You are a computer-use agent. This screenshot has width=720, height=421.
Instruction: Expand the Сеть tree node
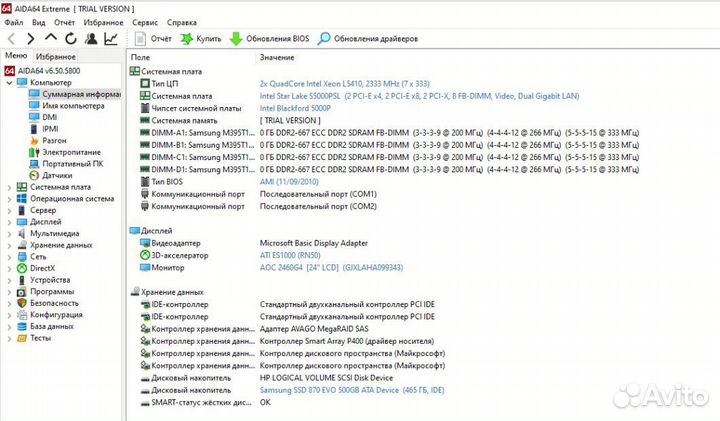tap(9, 257)
